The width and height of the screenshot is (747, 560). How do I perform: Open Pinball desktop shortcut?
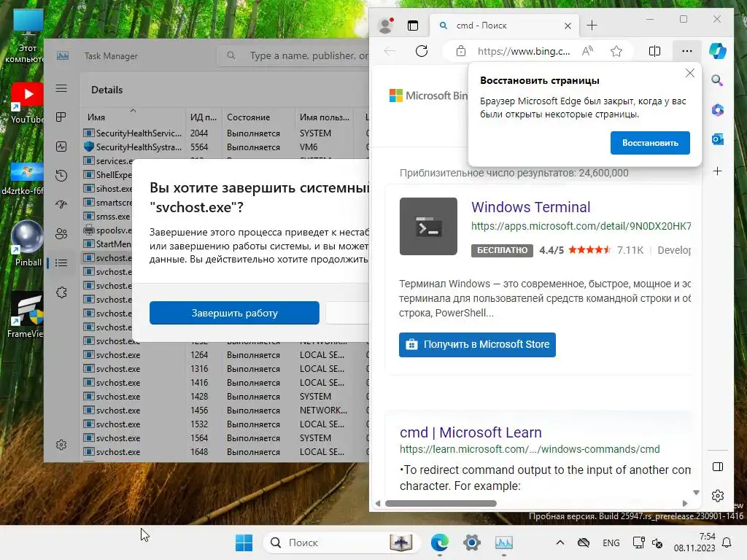point(28,244)
